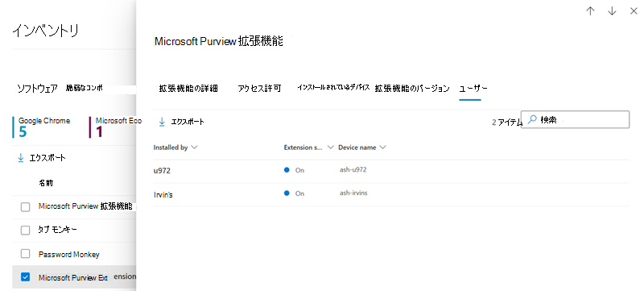This screenshot has width=644, height=291.
Task: Switch to the アクセス許可 tab
Action: [259, 89]
